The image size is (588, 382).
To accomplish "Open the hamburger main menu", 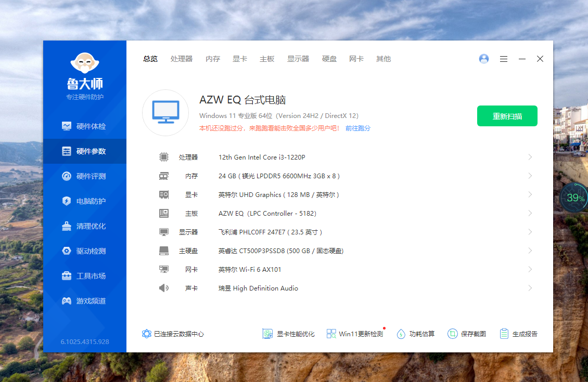I will 504,59.
